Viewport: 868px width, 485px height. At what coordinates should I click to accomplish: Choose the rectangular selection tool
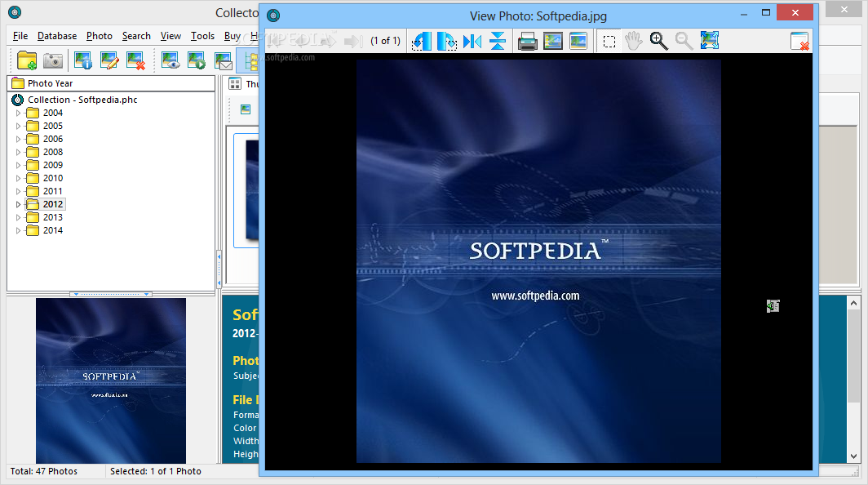[x=609, y=42]
